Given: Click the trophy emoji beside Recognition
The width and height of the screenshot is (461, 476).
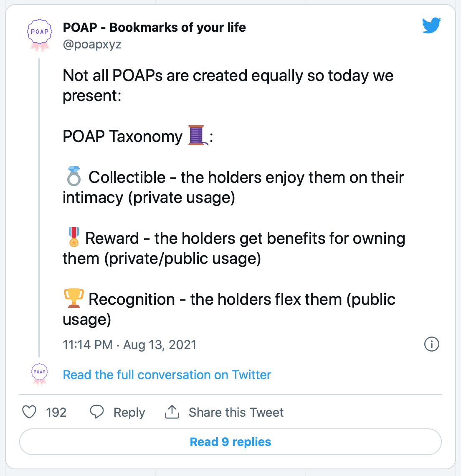Looking at the screenshot, I should click(x=74, y=298).
